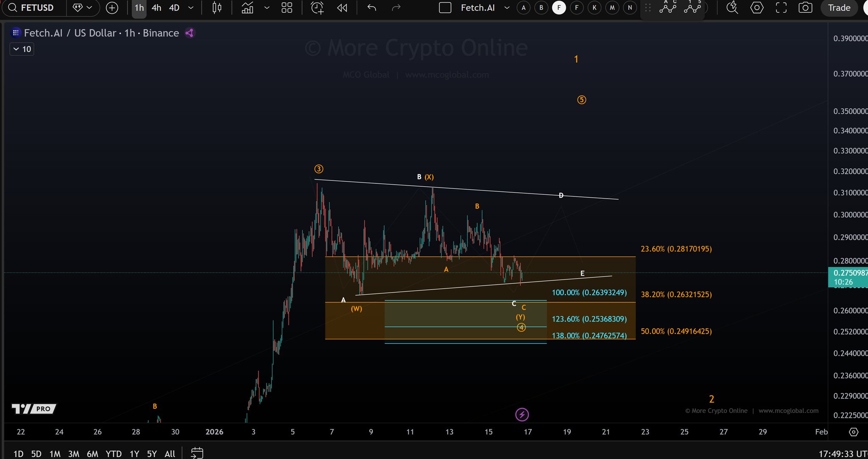Toggle the layout select square checkbox
Image resolution: width=868 pixels, height=459 pixels.
tap(445, 8)
